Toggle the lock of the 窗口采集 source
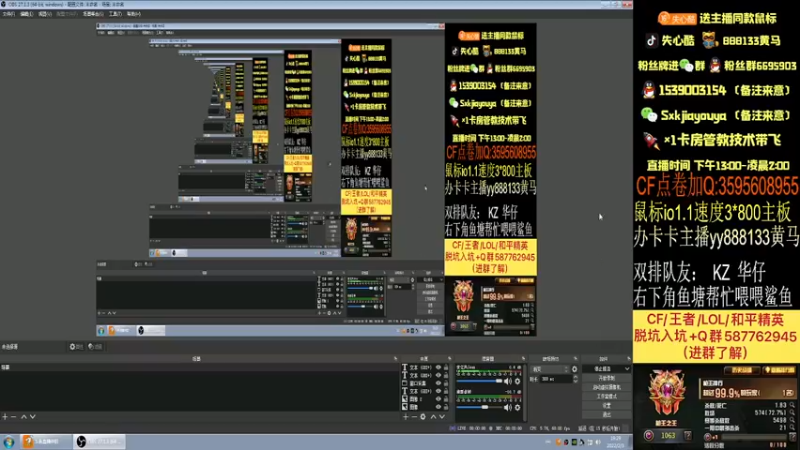 446,383
